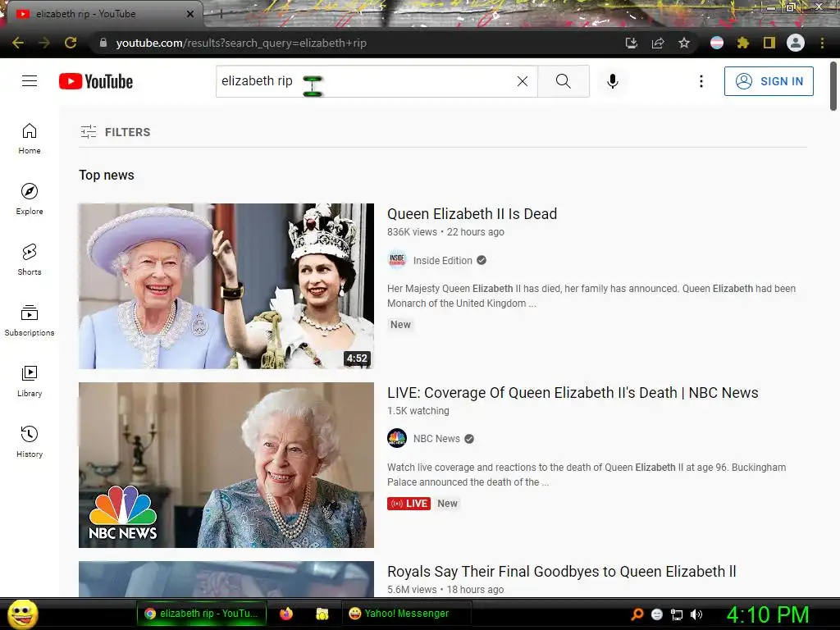
Task: Go to Home in the sidebar
Action: 30,138
